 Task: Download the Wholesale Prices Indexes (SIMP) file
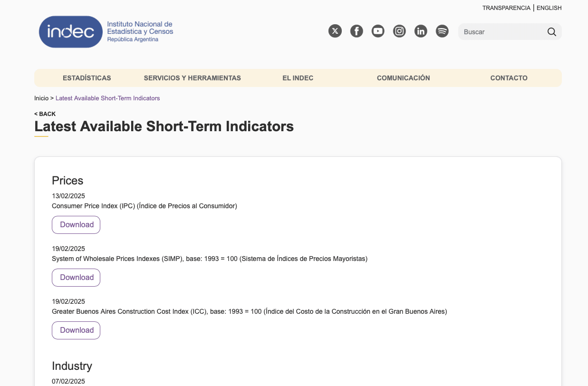click(x=76, y=278)
